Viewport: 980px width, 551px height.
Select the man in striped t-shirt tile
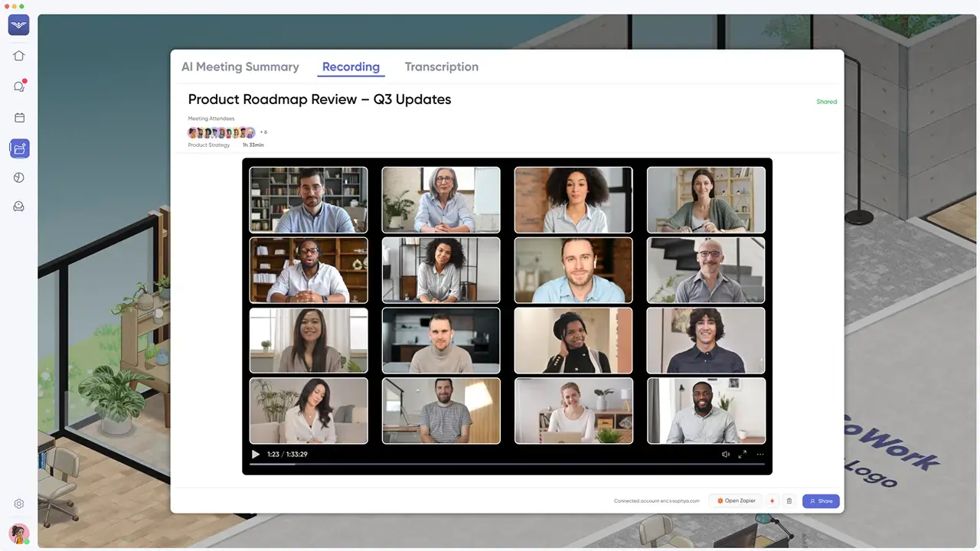(441, 411)
